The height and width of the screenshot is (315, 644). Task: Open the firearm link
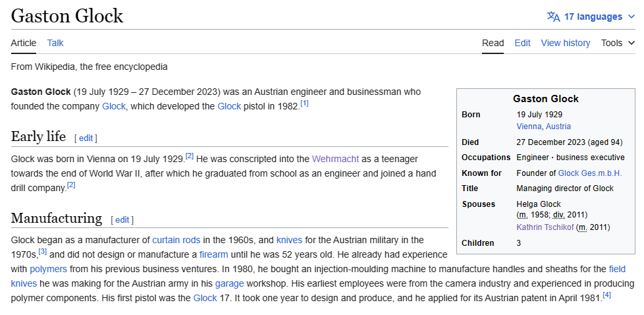(x=213, y=254)
